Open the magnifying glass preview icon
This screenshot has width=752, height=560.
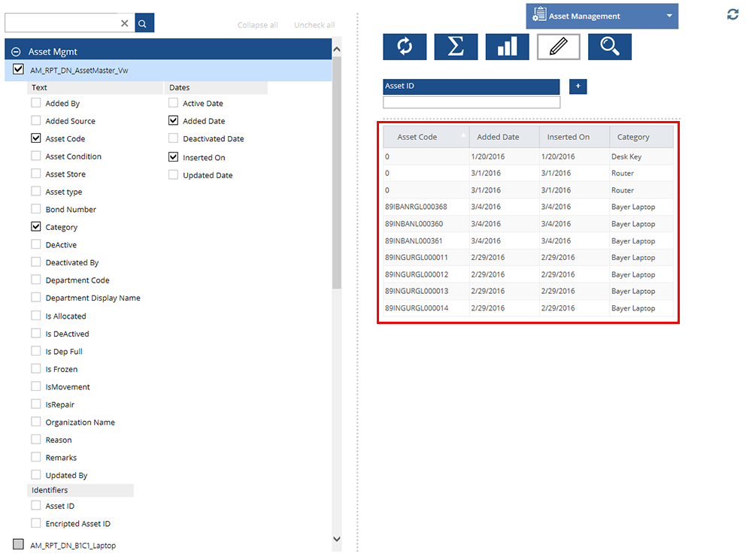tap(609, 47)
